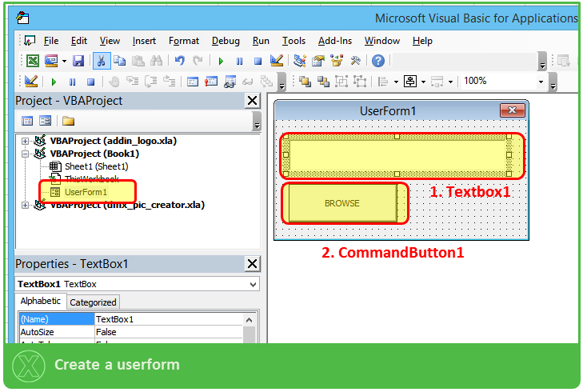Click the Step Out icon
The image size is (583, 392).
click(170, 81)
